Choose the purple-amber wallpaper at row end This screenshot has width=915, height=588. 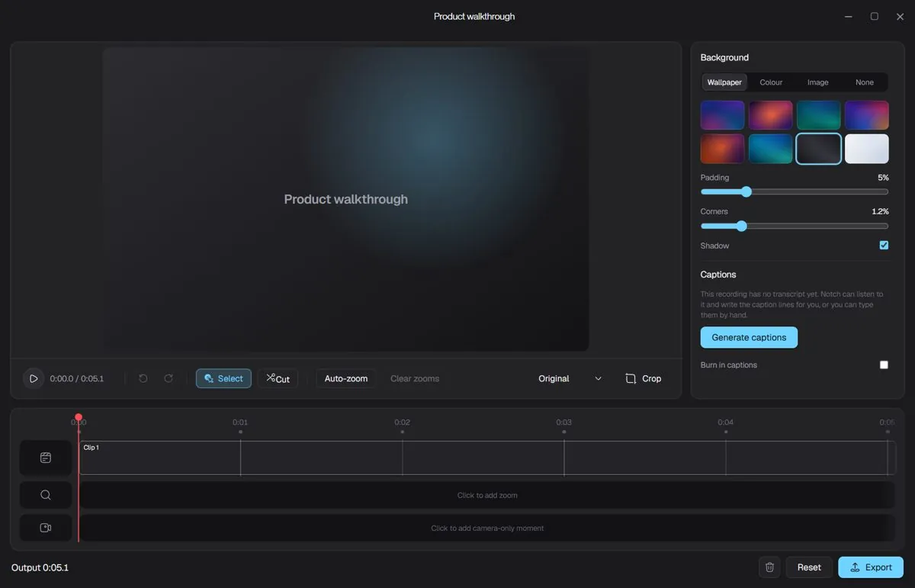(867, 115)
